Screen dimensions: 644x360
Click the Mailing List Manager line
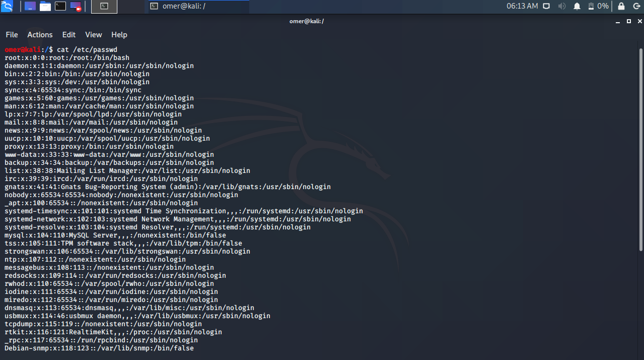tap(127, 170)
